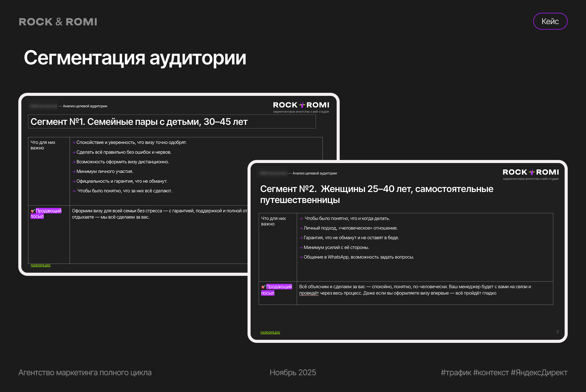Click the Сегментация аудитории heading
Screen dimensions: 586x392
click(x=135, y=58)
